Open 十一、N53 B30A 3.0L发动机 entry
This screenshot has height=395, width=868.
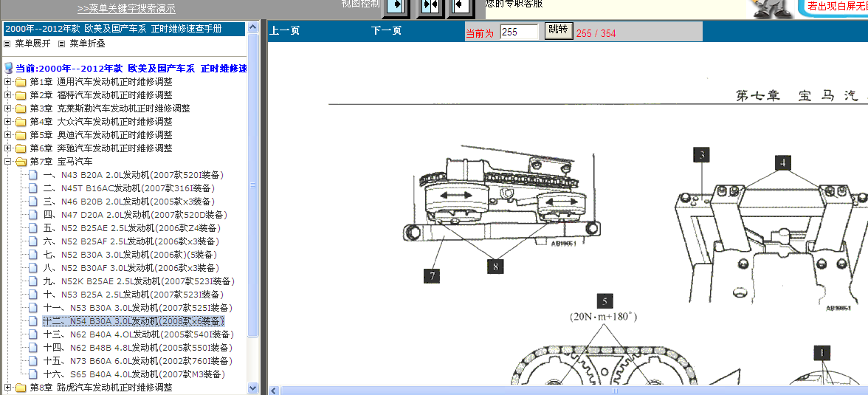point(138,308)
